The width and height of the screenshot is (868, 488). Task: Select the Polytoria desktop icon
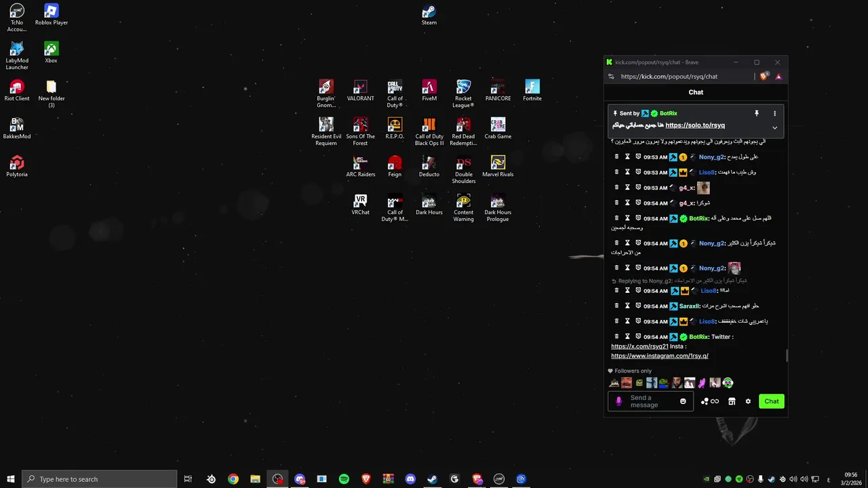pos(17,167)
